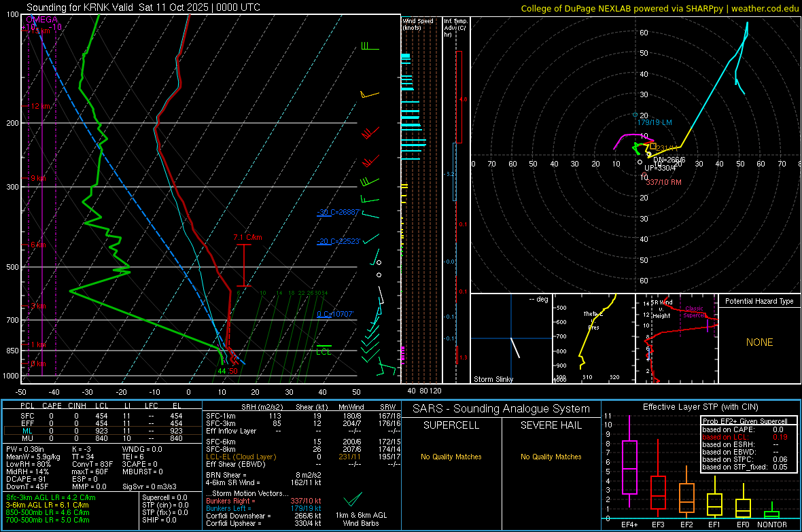802x532 pixels.
Task: Click the 'Theta-E v. Pres' plot label
Action: (593, 320)
